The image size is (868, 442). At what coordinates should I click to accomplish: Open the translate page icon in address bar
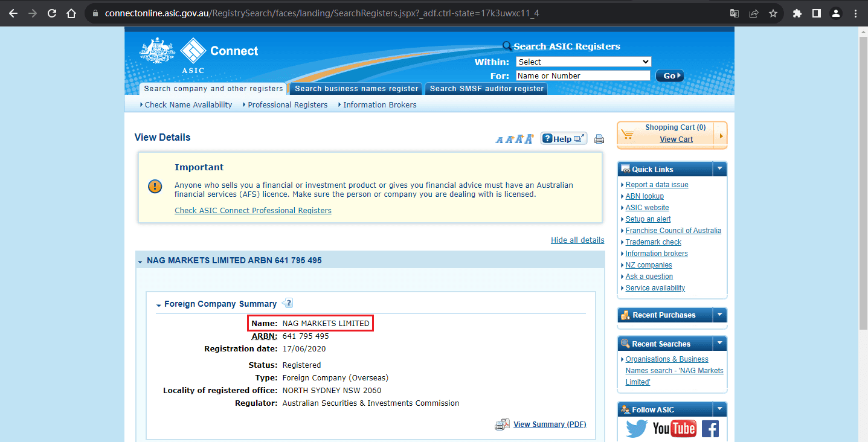coord(735,13)
